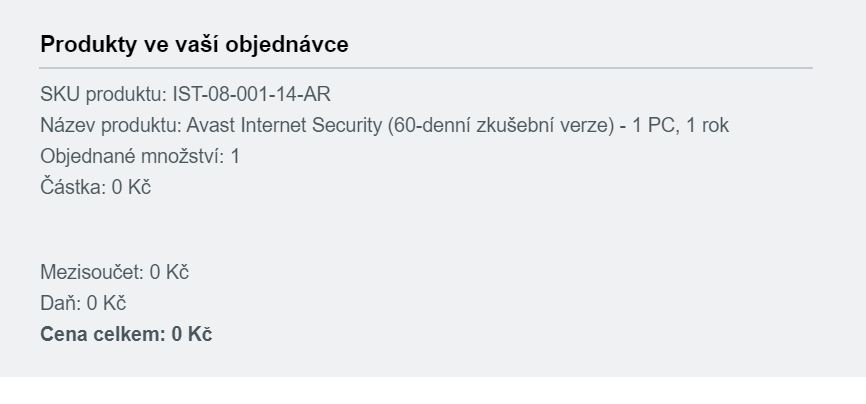This screenshot has height=404, width=866.
Task: Click the heading Produkty ve vaší objednávce
Action: tap(194, 44)
